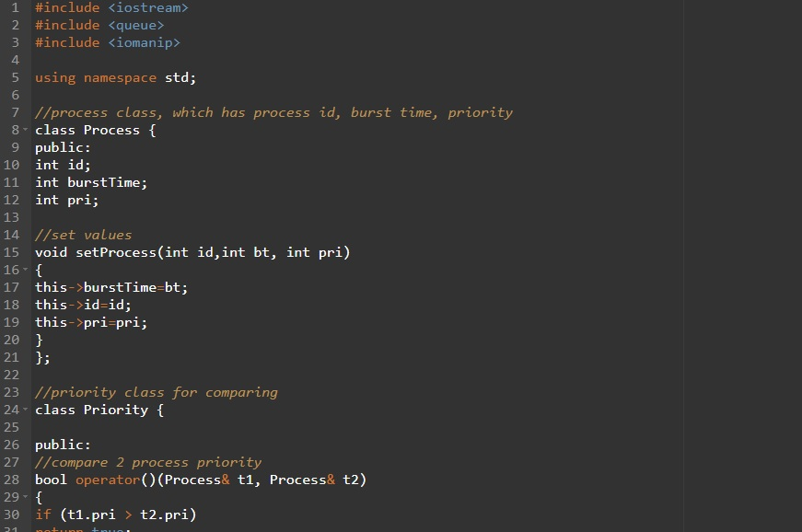Click line number 1 in the gutter
802x532 pixels.
point(16,7)
